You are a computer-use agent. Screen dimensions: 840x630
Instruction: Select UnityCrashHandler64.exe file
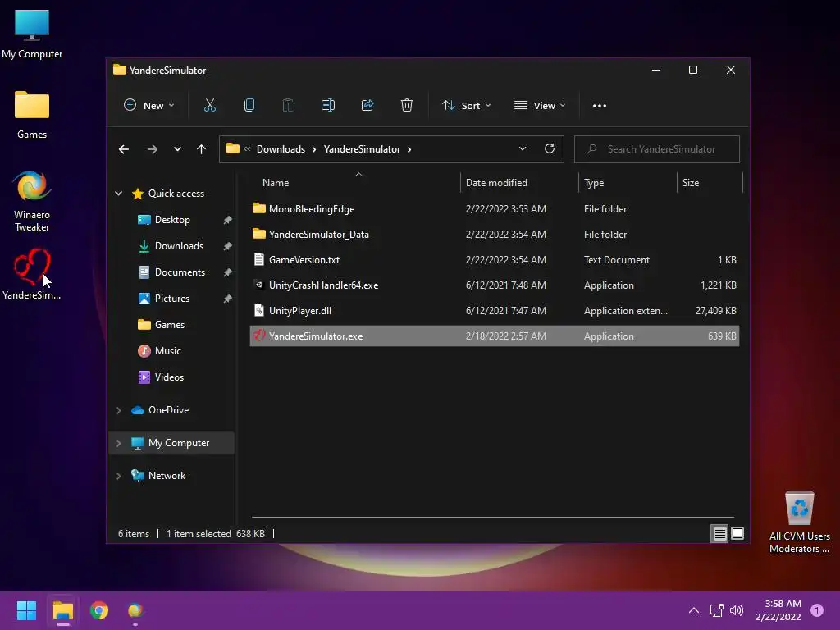(495, 285)
